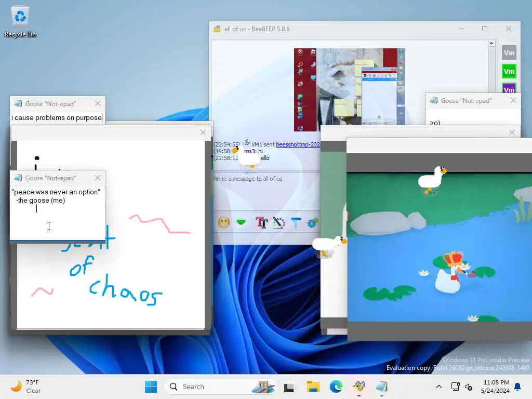Image resolution: width=532 pixels, height=399 pixels.
Task: Open the font chooser (TT icon)
Action: click(262, 222)
